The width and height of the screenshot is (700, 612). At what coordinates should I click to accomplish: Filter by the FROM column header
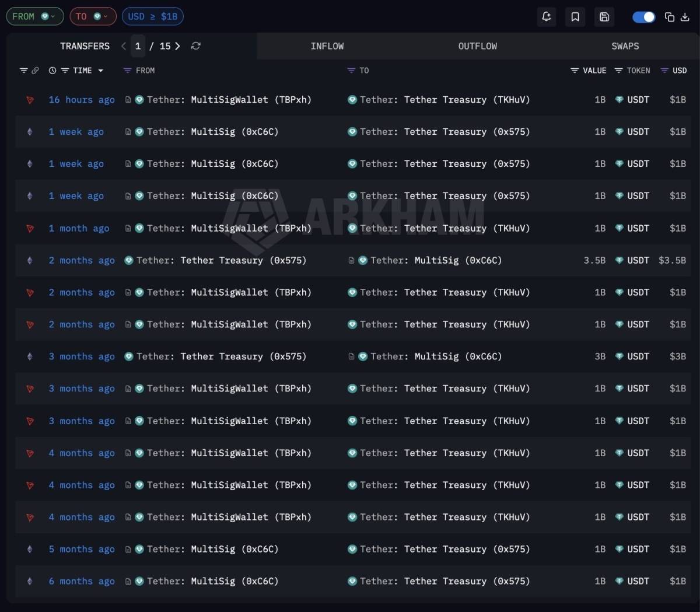click(139, 71)
